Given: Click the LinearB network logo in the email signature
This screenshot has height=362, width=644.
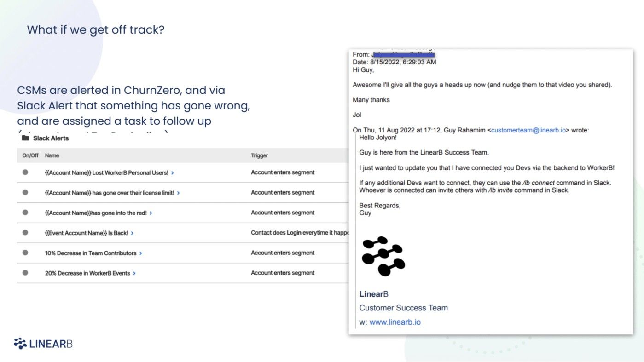Looking at the screenshot, I should pyautogui.click(x=383, y=257).
